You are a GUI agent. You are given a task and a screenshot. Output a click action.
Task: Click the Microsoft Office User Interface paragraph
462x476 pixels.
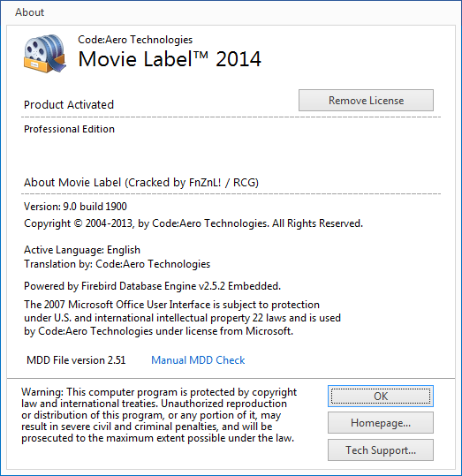(182, 318)
